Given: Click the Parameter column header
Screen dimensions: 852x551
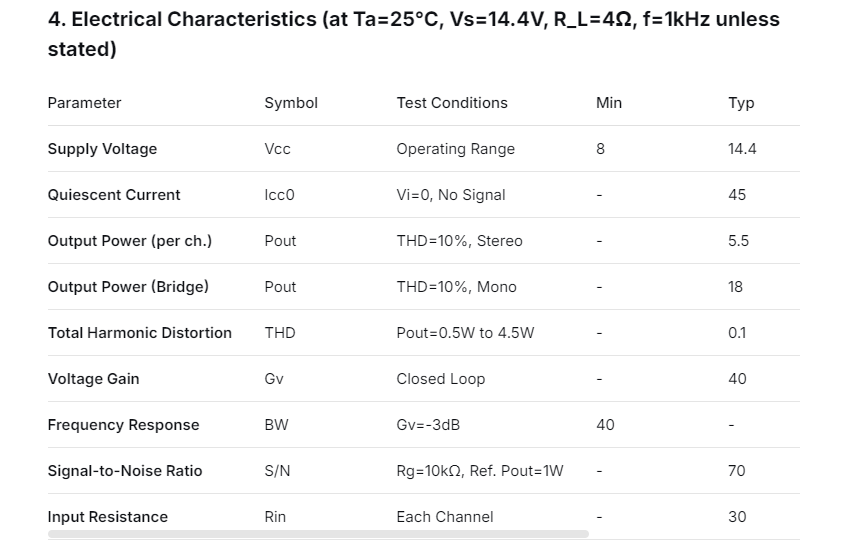Looking at the screenshot, I should [84, 103].
